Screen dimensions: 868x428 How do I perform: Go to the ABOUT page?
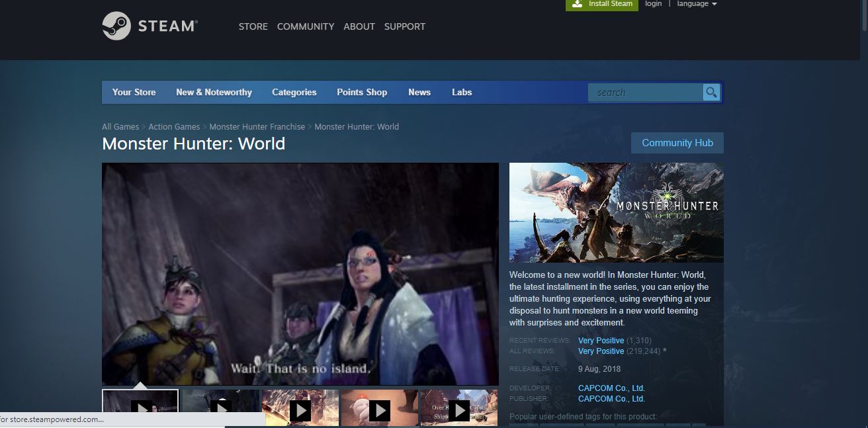point(359,26)
